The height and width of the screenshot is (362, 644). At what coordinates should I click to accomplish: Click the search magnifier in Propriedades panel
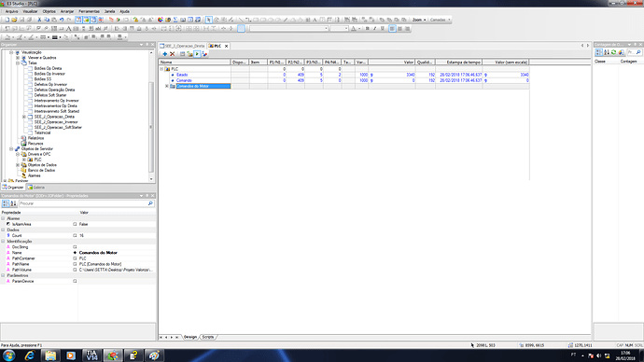point(150,203)
